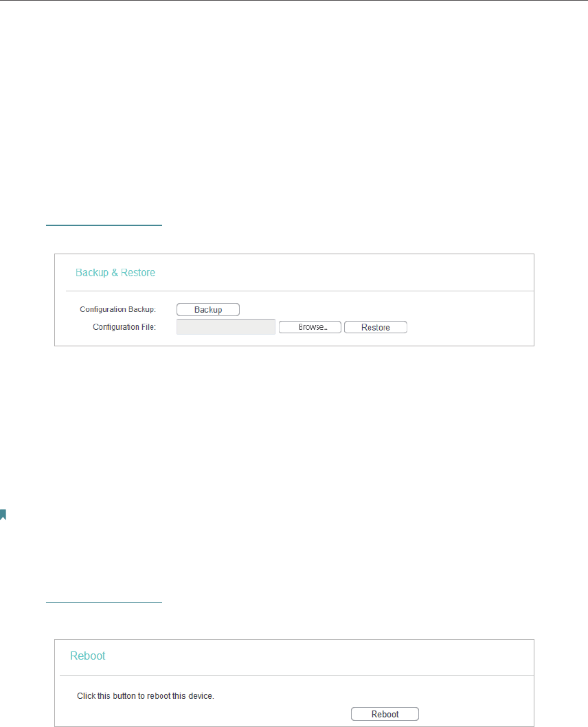This screenshot has width=588, height=727.
Task: Select 'Click this button to reboot this device.' text
Action: click(146, 696)
